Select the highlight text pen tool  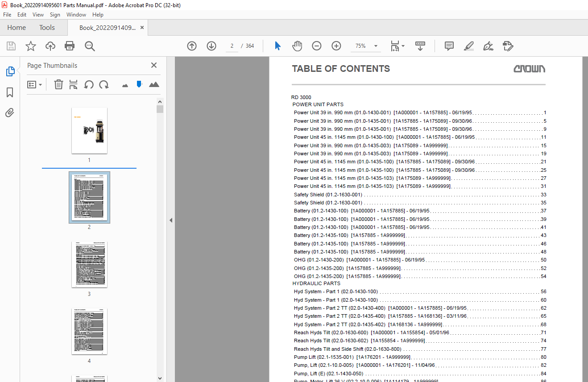pos(468,46)
